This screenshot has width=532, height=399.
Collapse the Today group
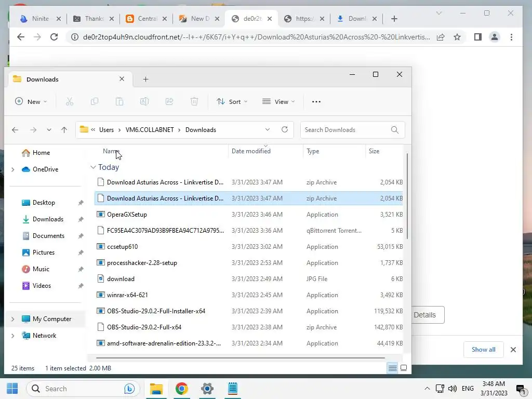93,167
